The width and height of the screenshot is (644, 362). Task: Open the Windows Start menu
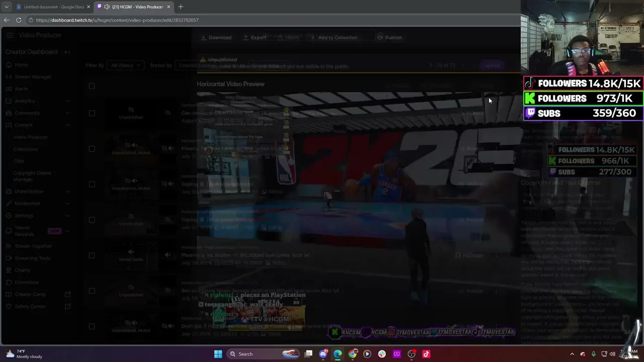[x=218, y=354]
